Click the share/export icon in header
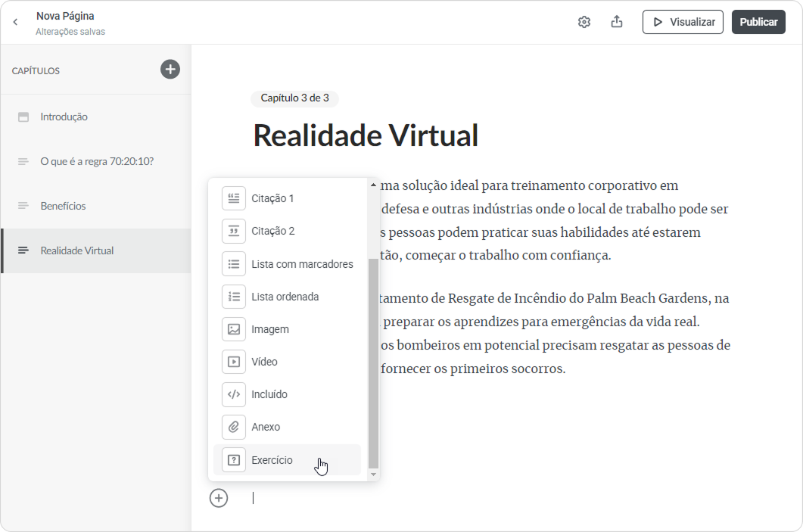 coord(616,22)
